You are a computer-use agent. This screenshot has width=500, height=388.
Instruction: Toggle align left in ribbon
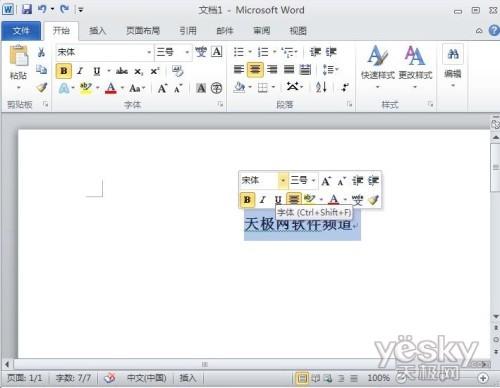tap(239, 69)
